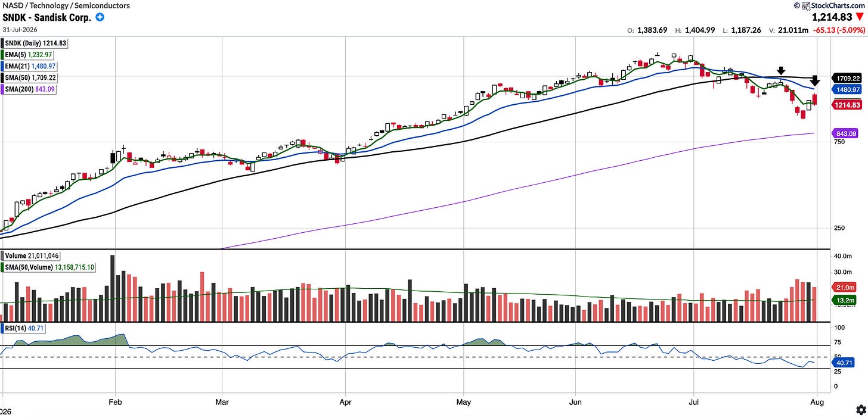
Task: Click the 'SMA(50) 1,709.22' legend label
Action: pos(30,78)
